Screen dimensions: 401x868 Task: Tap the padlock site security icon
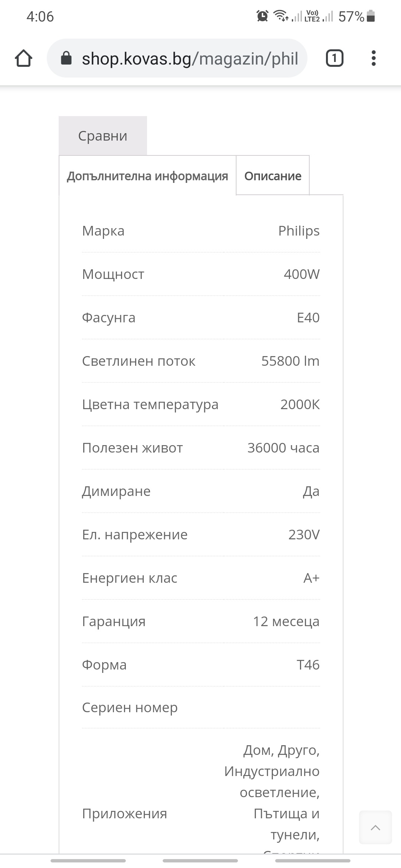click(66, 58)
